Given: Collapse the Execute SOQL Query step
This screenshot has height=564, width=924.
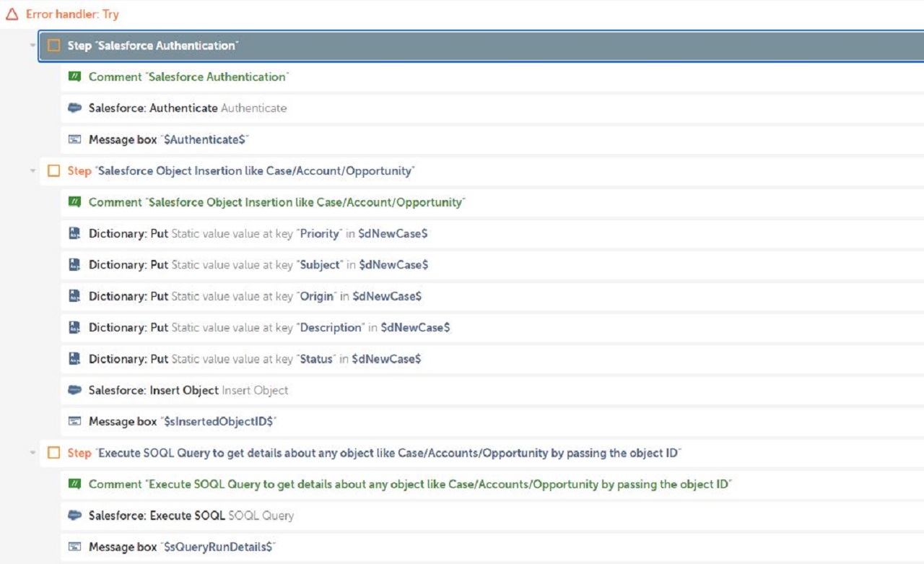Looking at the screenshot, I should 32,453.
